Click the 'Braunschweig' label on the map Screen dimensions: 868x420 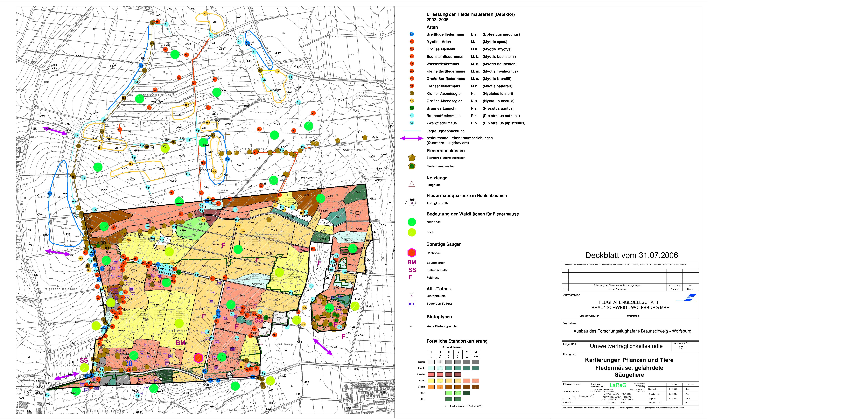[x=106, y=411]
